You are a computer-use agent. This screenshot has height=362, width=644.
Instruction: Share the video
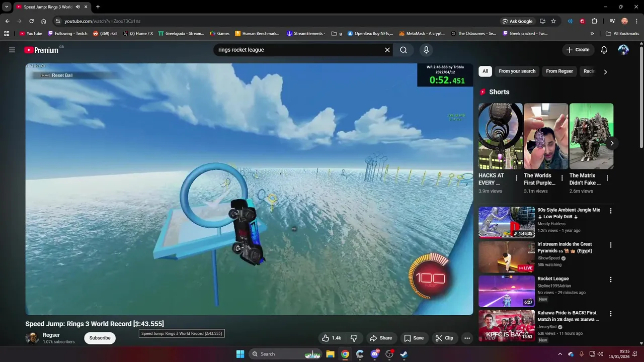click(380, 338)
